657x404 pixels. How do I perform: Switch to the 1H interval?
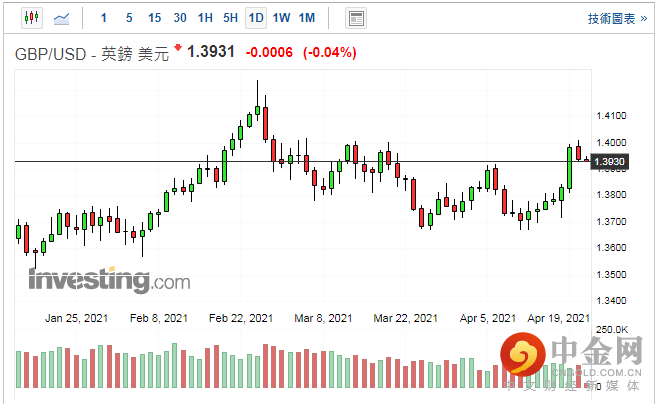click(x=205, y=18)
